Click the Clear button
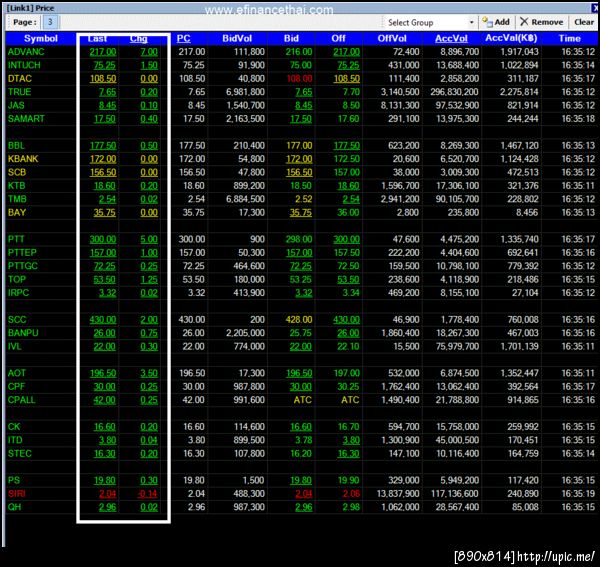The width and height of the screenshot is (600, 567). tap(584, 22)
